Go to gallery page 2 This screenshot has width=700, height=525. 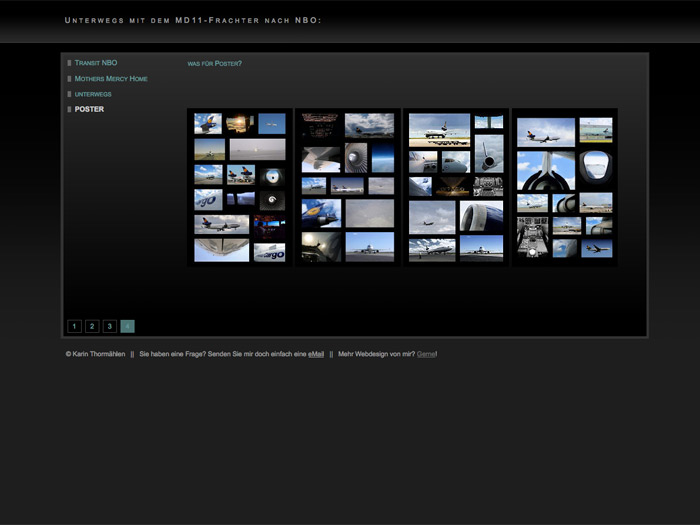pyautogui.click(x=92, y=326)
